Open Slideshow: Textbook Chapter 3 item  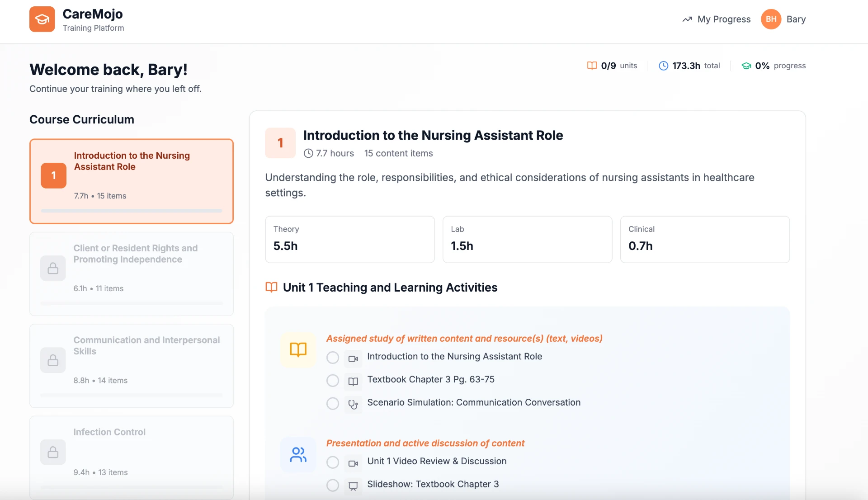pos(433,484)
